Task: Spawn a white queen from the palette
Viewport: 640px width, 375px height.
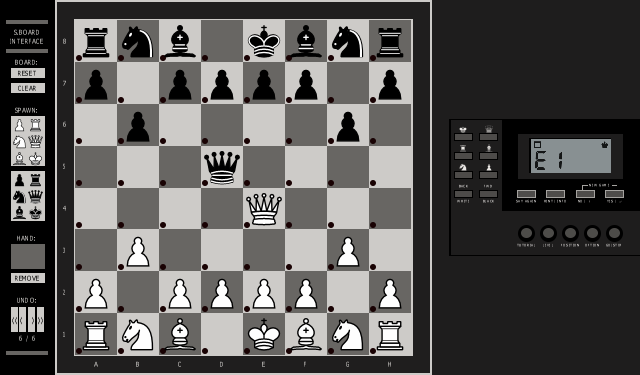Action: (x=36, y=142)
